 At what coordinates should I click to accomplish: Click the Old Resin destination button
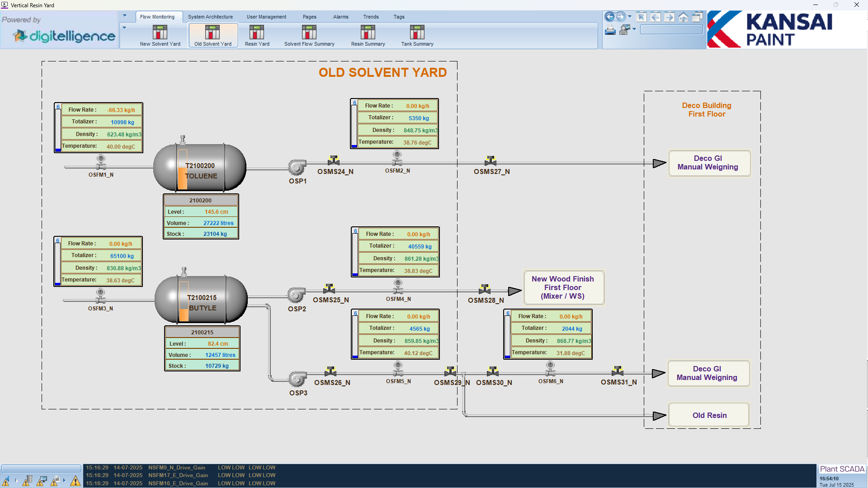(709, 415)
